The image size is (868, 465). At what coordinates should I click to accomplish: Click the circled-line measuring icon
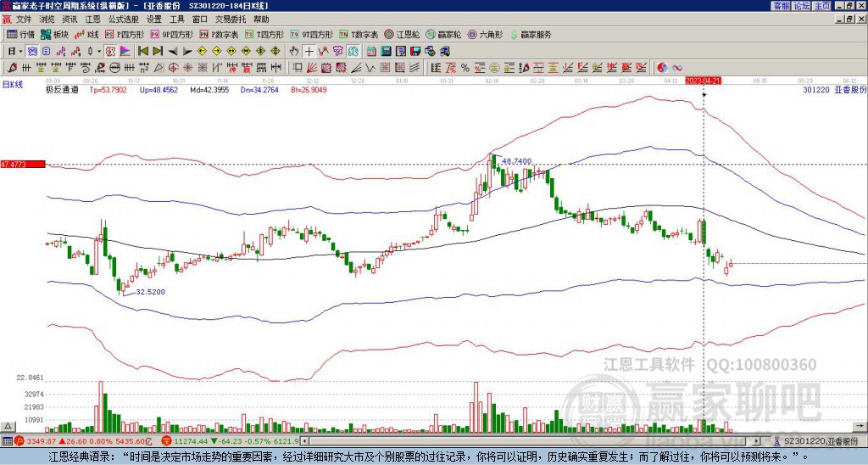pos(114,68)
